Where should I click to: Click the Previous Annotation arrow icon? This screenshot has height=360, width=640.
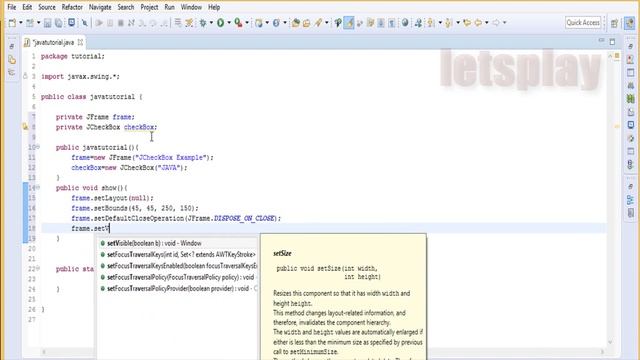(x=448, y=23)
